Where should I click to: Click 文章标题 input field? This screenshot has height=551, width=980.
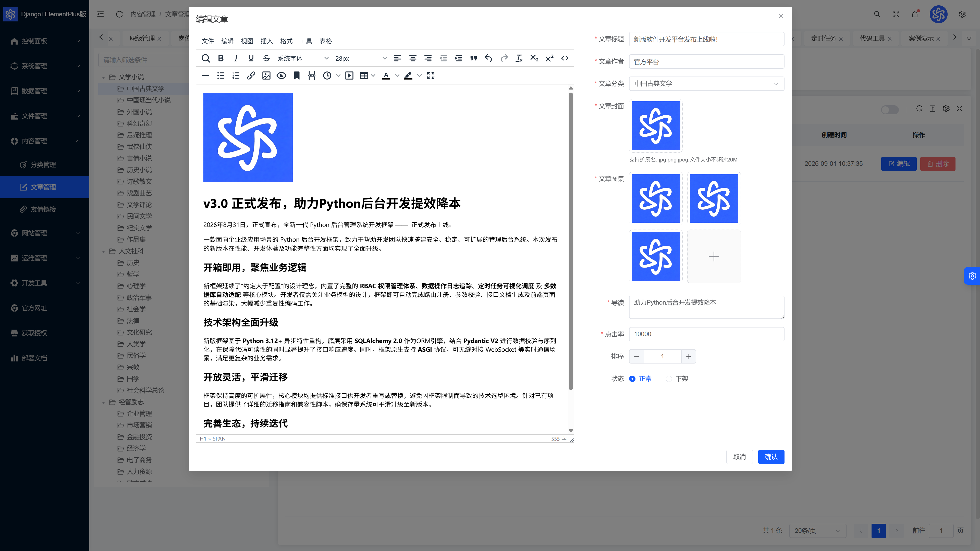706,39
